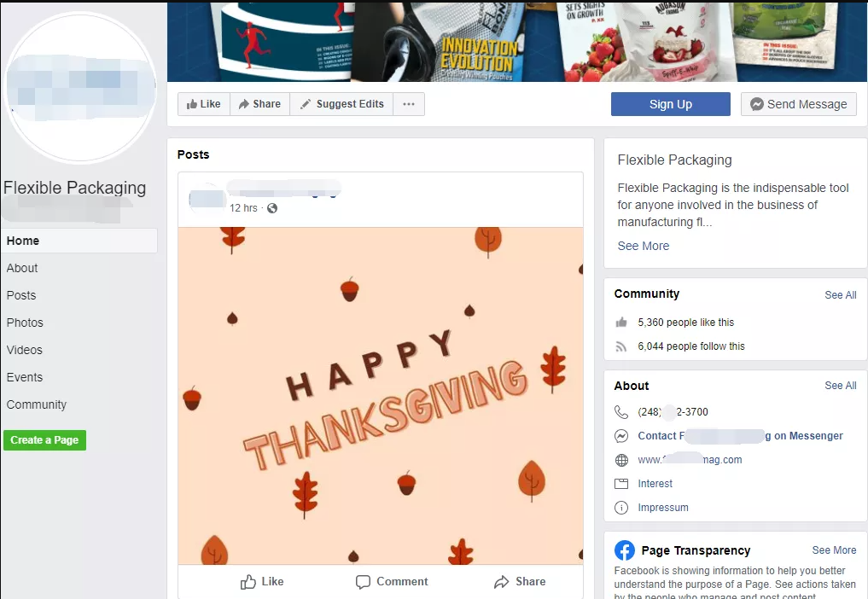Go to Photos in the left sidebar
The width and height of the screenshot is (868, 599).
25,323
